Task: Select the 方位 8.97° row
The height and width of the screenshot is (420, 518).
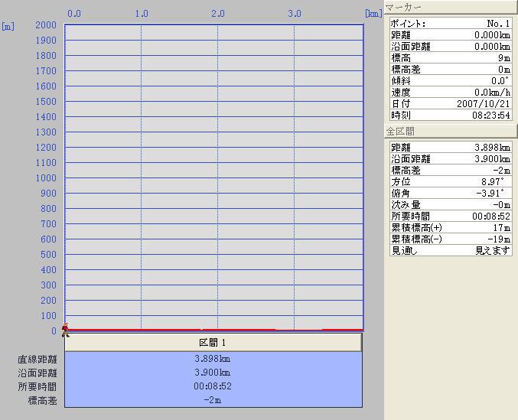Action: point(450,182)
